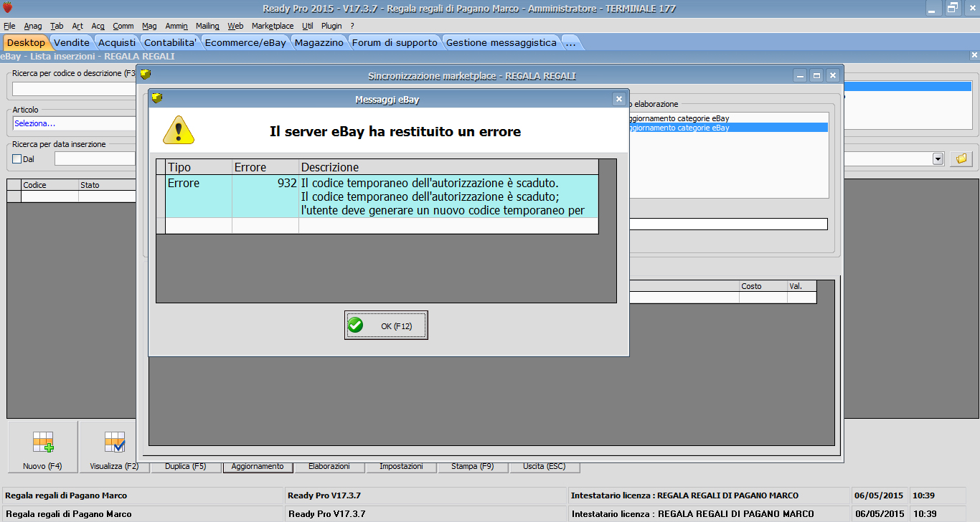The image size is (980, 522).
Task: Open the Mag menu
Action: [149, 26]
